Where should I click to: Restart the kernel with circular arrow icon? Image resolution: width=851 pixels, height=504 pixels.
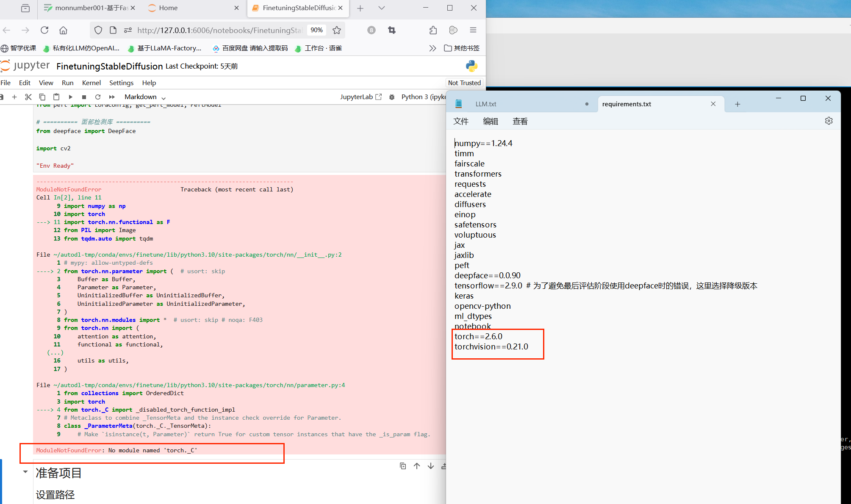coord(98,97)
